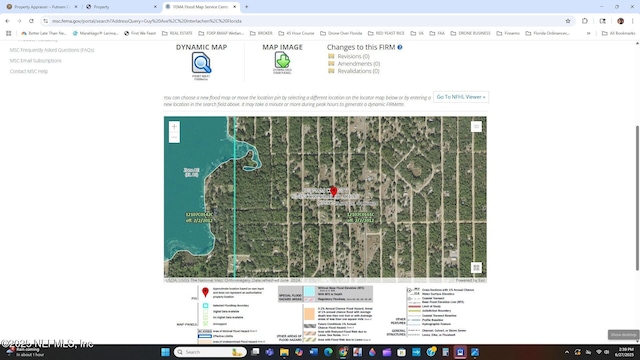
Task: Click the Show desktop button
Action: tap(623, 335)
